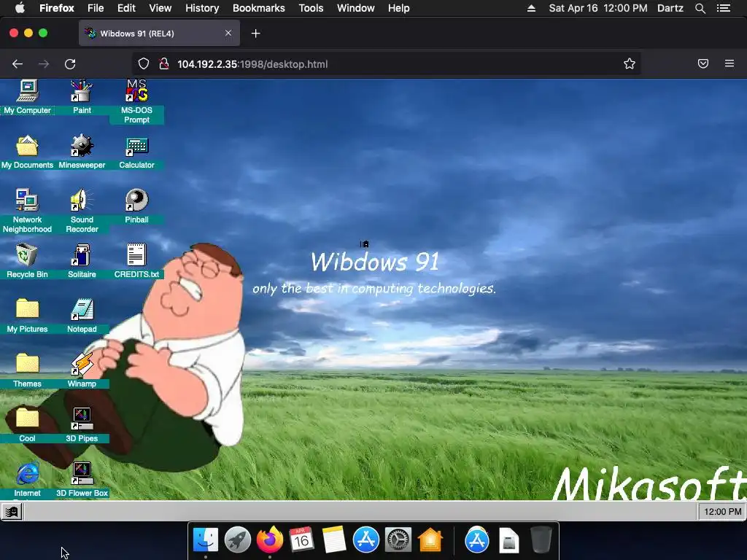Launch the Winamp shortcut
The width and height of the screenshot is (747, 560).
click(82, 370)
